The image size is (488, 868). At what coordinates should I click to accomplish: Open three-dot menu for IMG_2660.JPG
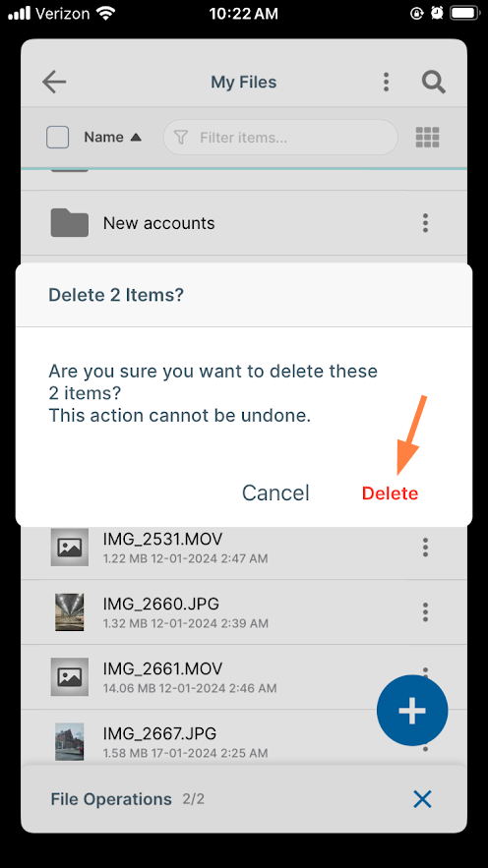point(425,611)
